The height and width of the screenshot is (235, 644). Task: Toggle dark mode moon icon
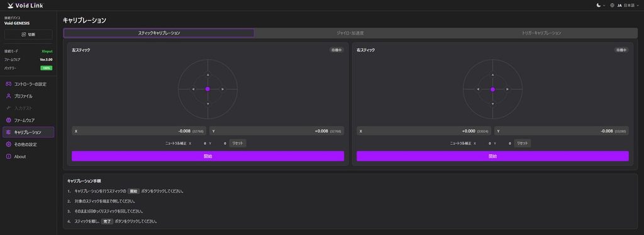599,5
